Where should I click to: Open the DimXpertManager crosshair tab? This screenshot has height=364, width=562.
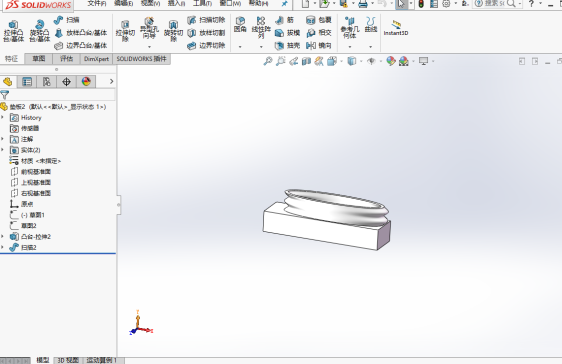point(66,82)
